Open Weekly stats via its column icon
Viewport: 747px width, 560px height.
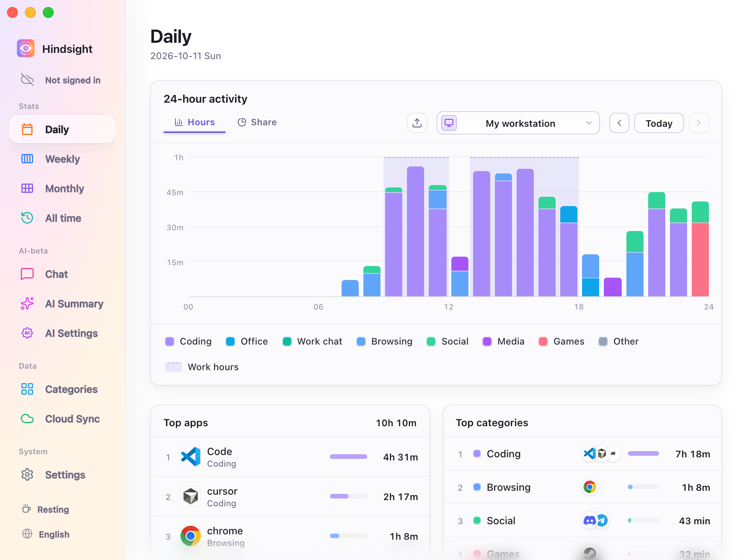tap(27, 159)
